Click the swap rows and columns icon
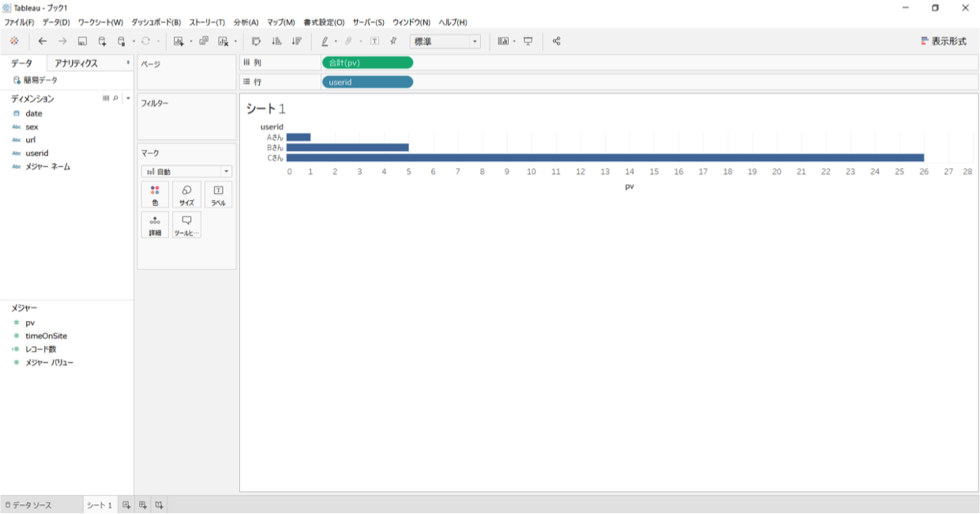Viewport: 980px width, 514px height. (x=256, y=41)
